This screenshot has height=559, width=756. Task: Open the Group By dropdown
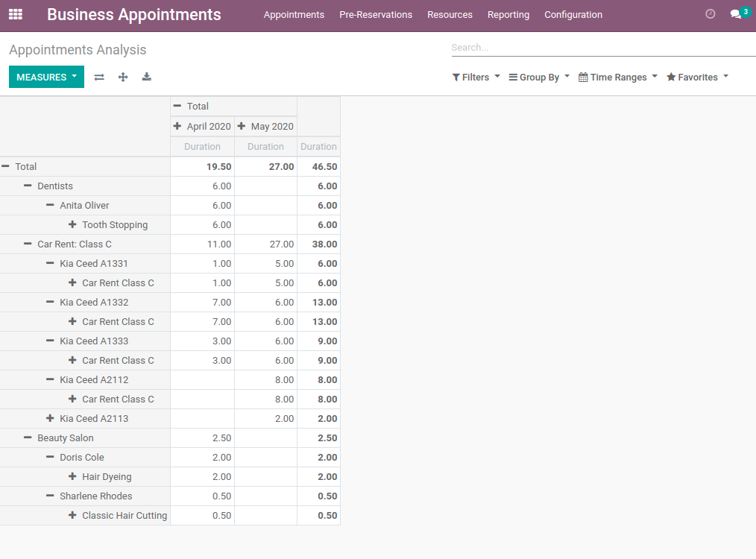539,77
